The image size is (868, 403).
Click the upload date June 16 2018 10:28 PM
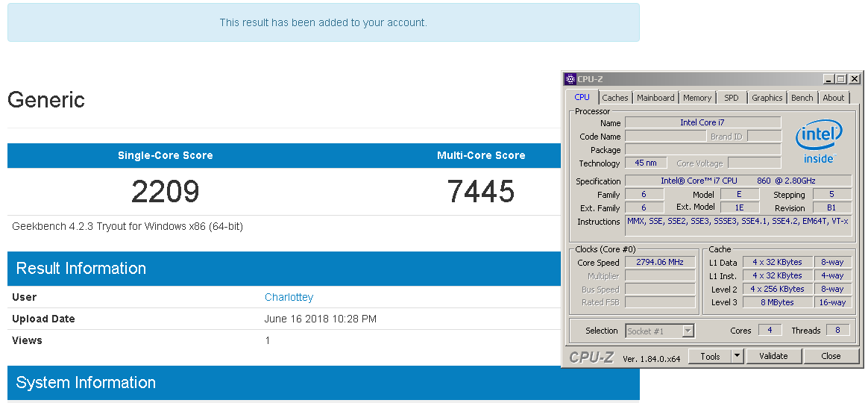click(x=321, y=319)
